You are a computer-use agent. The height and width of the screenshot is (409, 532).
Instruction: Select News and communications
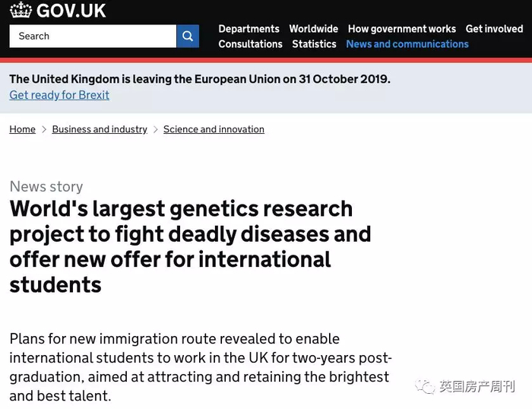pos(407,44)
